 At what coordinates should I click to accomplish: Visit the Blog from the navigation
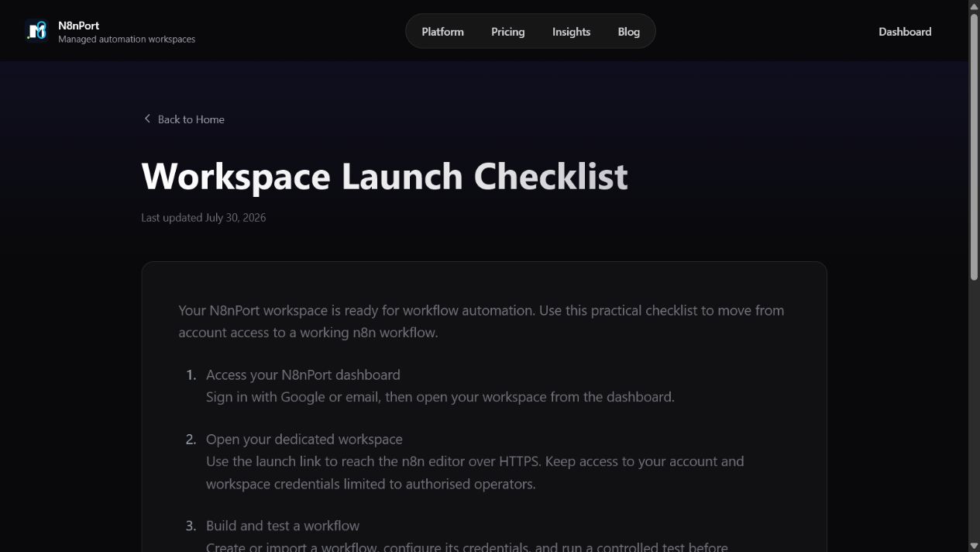point(628,32)
